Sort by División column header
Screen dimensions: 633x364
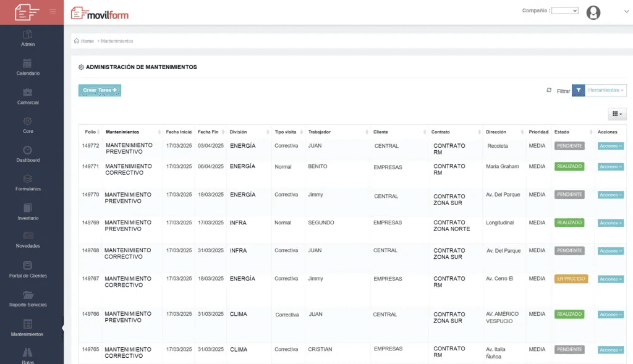click(x=249, y=132)
